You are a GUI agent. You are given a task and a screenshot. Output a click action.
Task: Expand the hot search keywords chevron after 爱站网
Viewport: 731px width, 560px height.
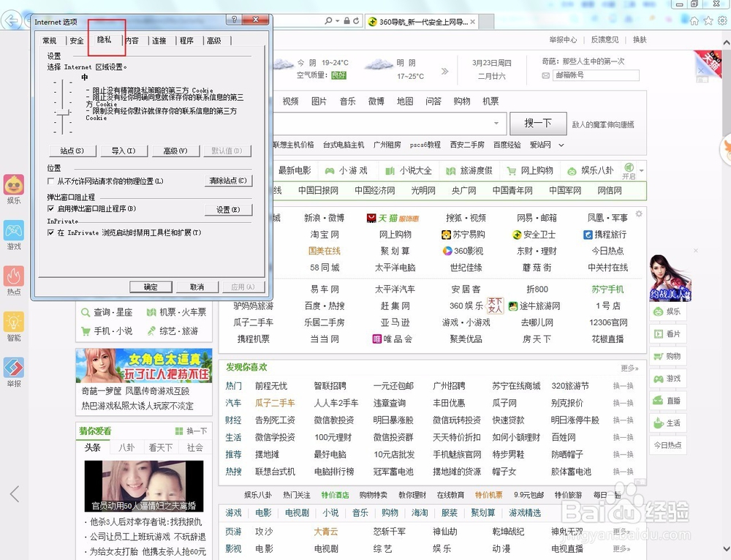pos(561,145)
